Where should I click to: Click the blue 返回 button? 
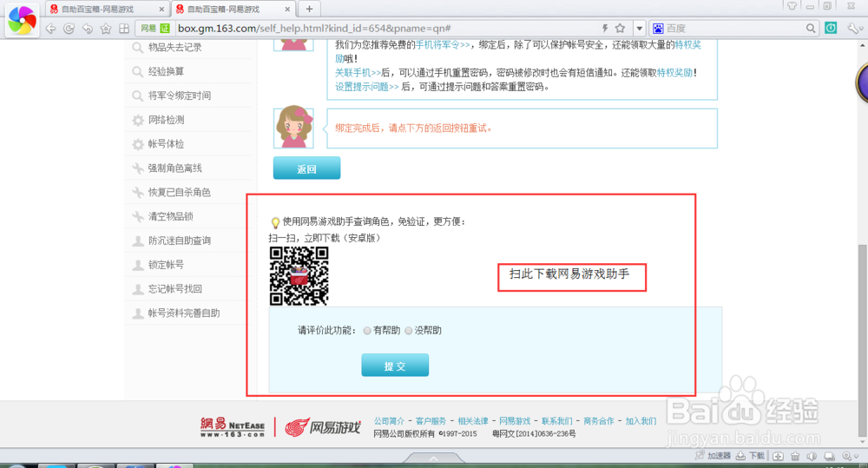pyautogui.click(x=306, y=168)
